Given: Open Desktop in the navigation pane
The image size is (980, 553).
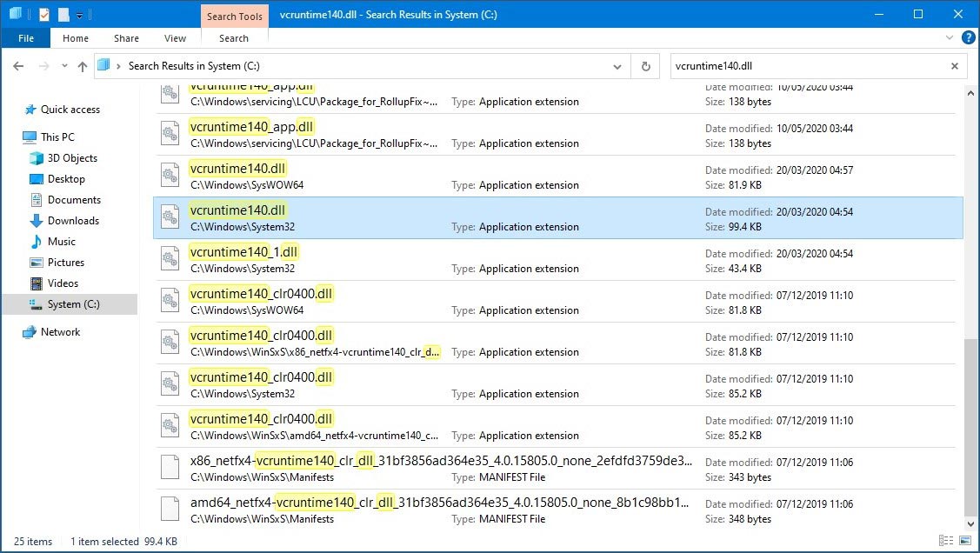Looking at the screenshot, I should [x=65, y=179].
